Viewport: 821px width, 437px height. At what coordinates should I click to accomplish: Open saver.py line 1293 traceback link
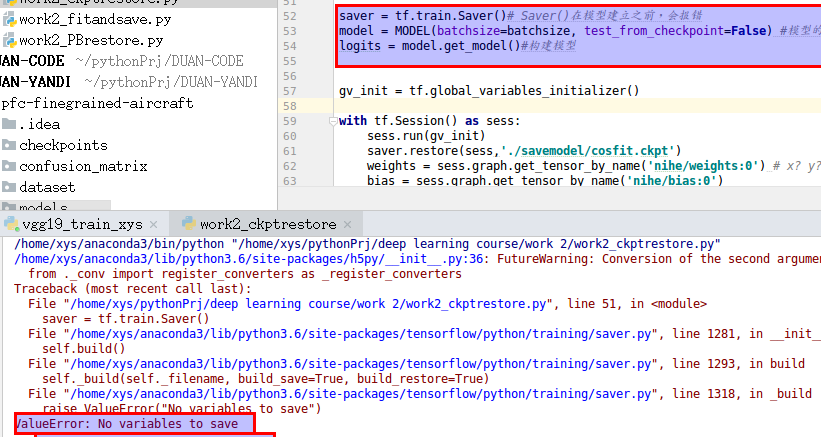(x=363, y=364)
